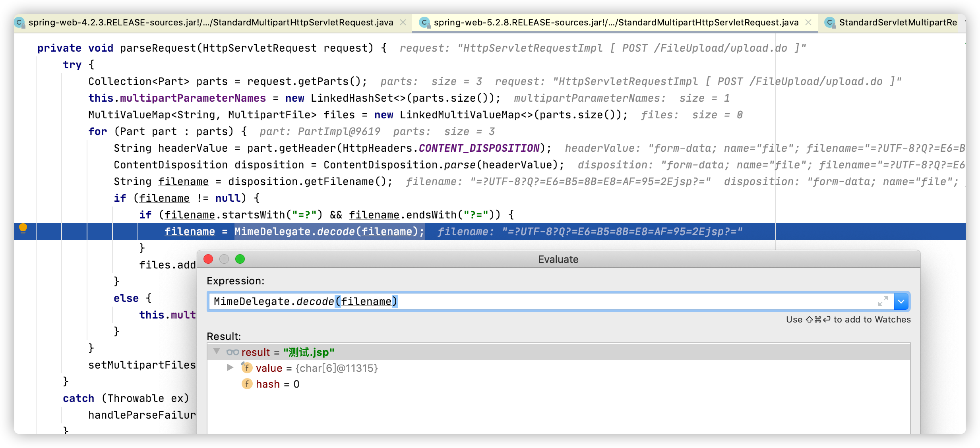This screenshot has height=448, width=980.
Task: Click class icon on spring-web-5.2.8 tab
Action: (424, 23)
